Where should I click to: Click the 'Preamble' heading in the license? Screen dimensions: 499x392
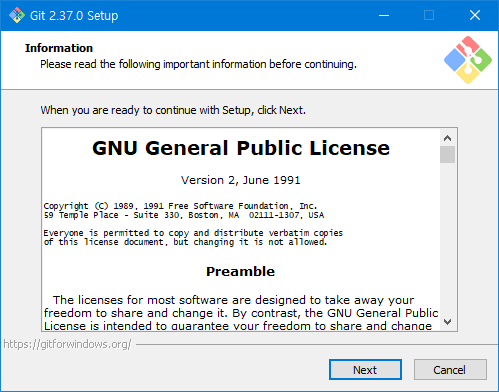point(240,271)
